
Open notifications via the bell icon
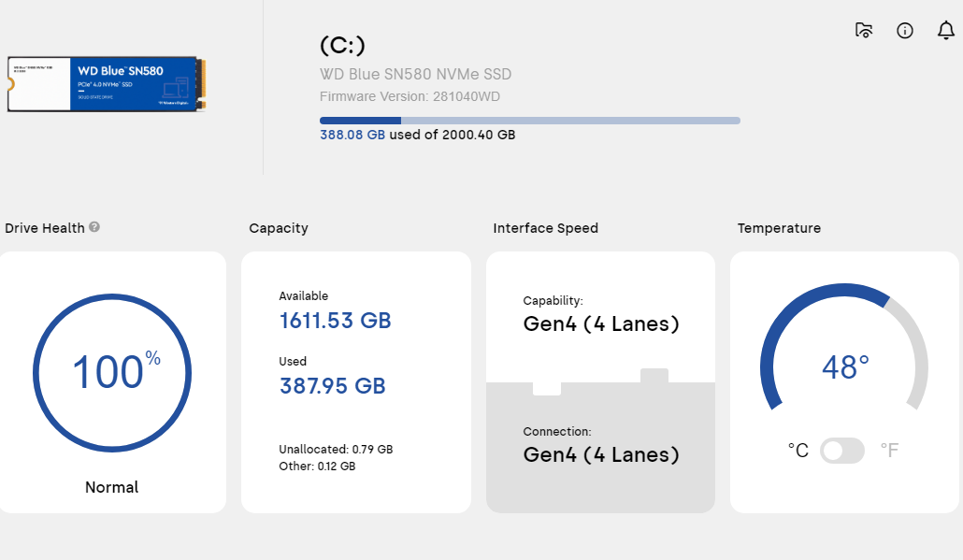[x=946, y=31]
